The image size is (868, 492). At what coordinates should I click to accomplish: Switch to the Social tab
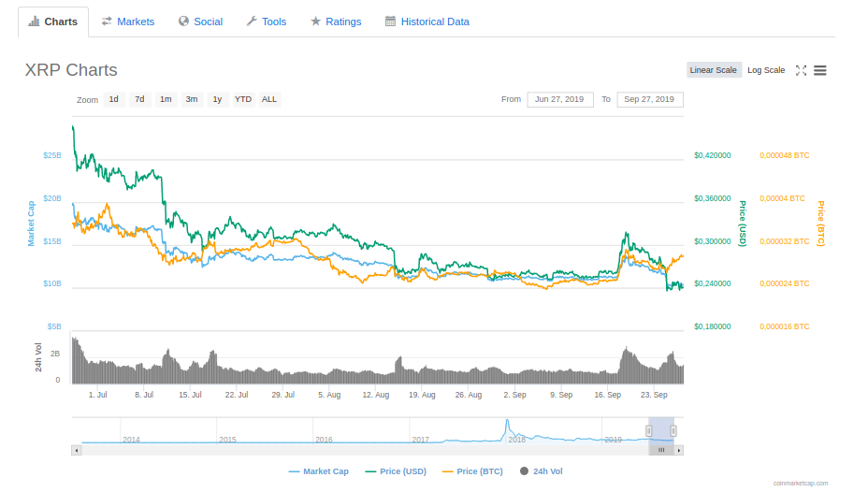(x=200, y=22)
